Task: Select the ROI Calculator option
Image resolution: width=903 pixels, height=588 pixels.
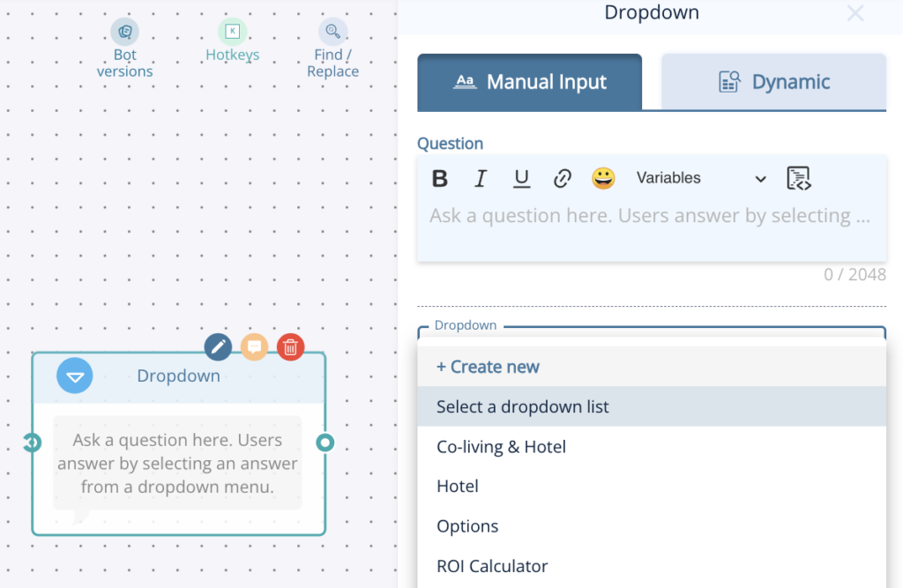Action: click(491, 566)
